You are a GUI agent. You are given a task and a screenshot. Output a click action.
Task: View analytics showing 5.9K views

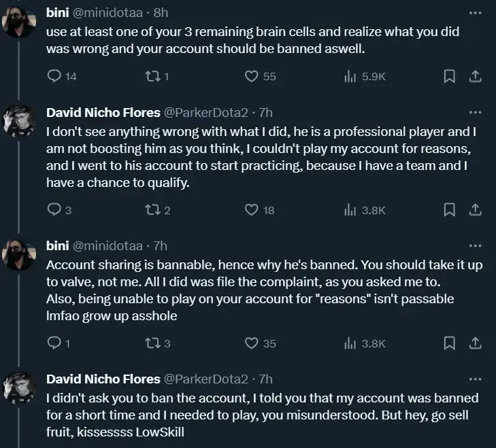coord(351,76)
